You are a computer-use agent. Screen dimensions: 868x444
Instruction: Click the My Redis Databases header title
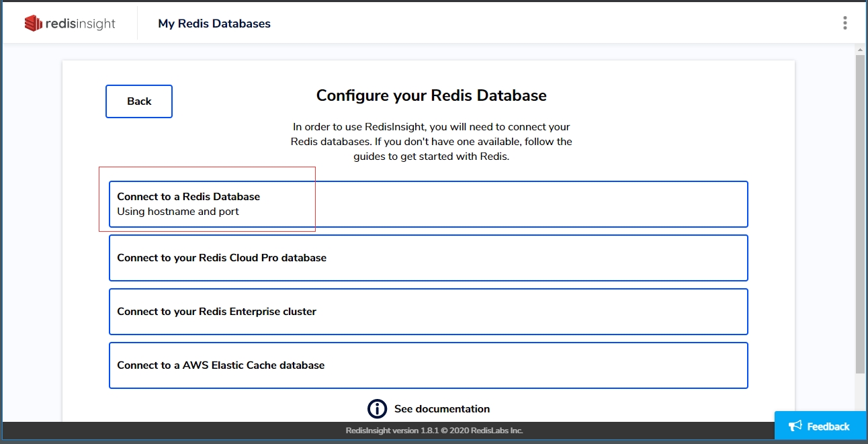point(214,24)
